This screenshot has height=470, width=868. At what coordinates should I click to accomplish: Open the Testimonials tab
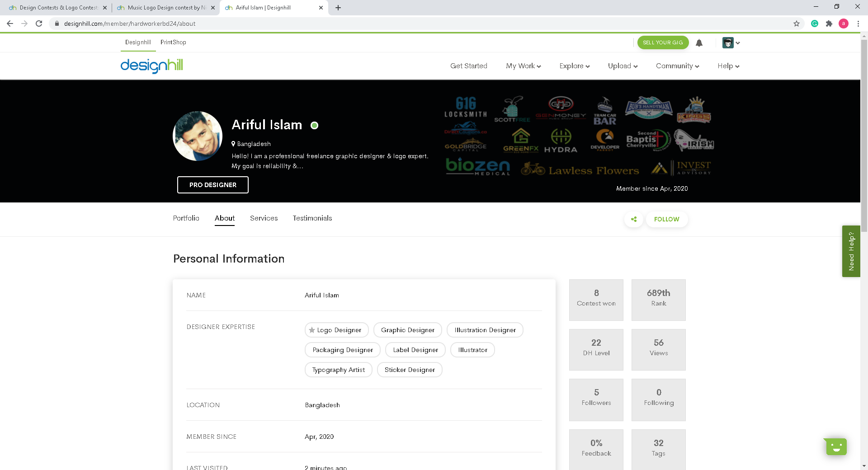pos(312,218)
